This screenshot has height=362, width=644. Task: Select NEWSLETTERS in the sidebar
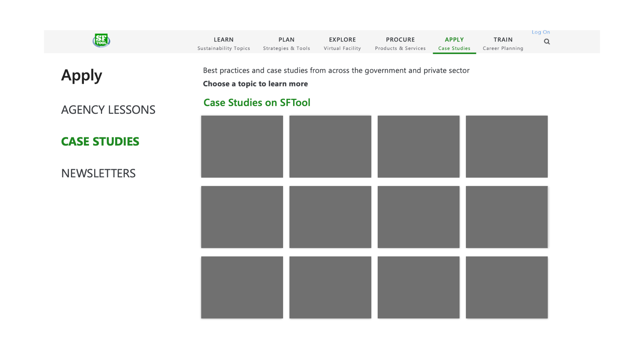(x=98, y=173)
